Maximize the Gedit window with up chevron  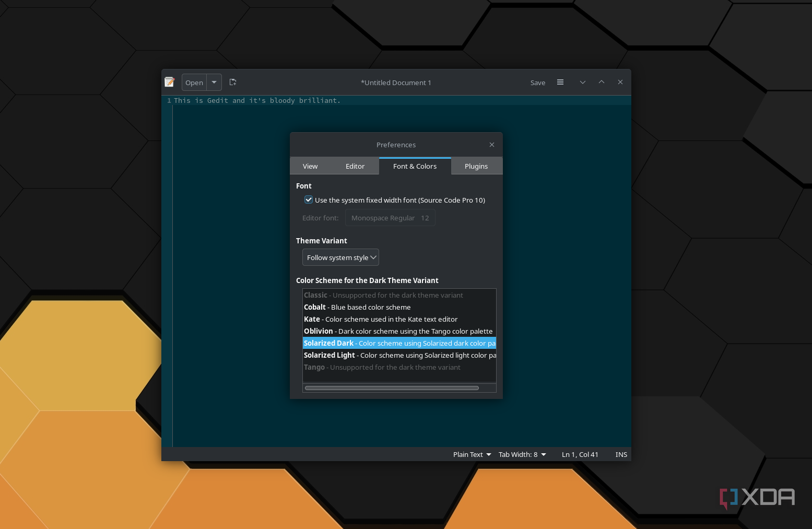(602, 82)
